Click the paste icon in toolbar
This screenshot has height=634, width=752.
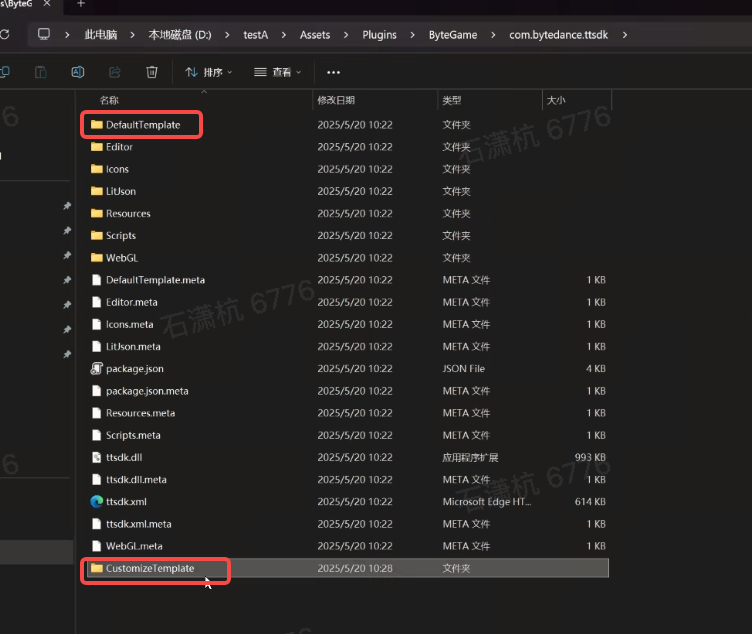coord(41,72)
